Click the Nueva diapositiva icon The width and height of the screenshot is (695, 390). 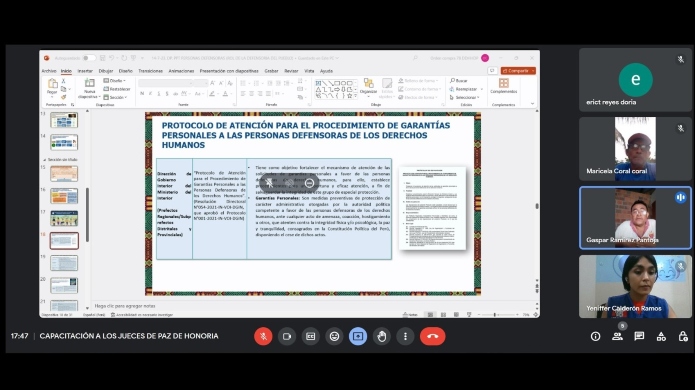click(90, 83)
